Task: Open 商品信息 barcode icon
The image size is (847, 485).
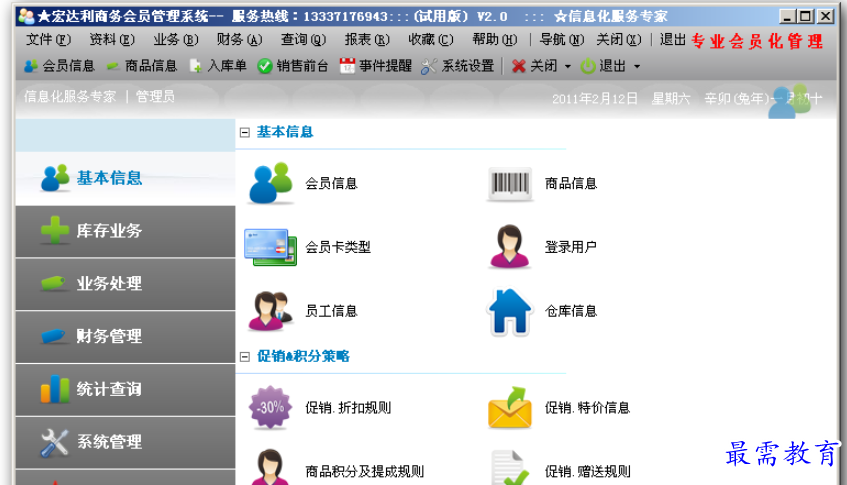Action: coord(509,183)
